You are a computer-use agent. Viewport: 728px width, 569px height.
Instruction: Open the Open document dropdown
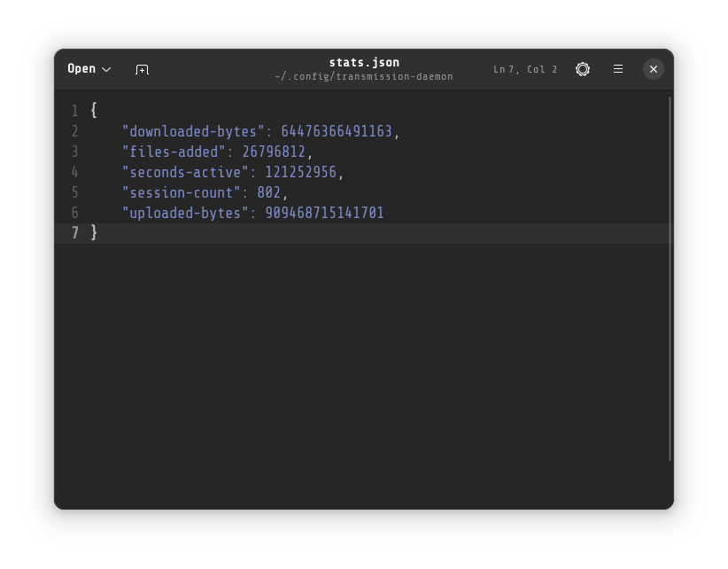point(89,69)
